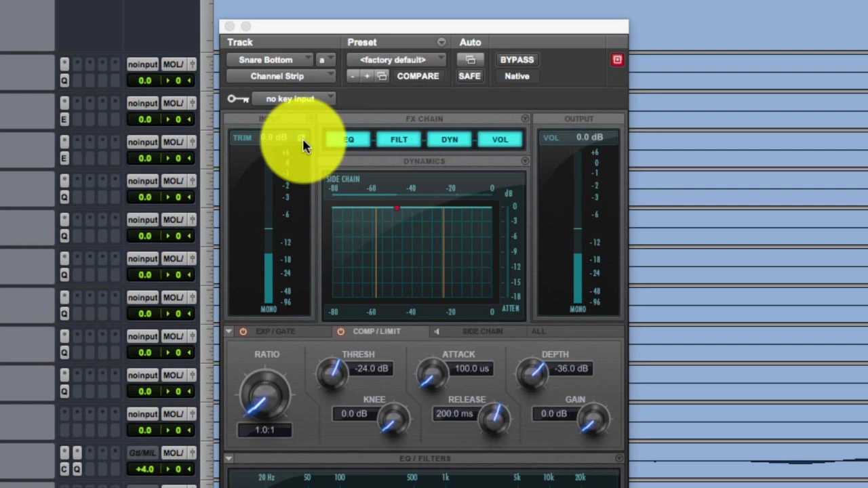Screen dimensions: 868x488
Task: Click the KNEE knob
Action: (x=393, y=419)
